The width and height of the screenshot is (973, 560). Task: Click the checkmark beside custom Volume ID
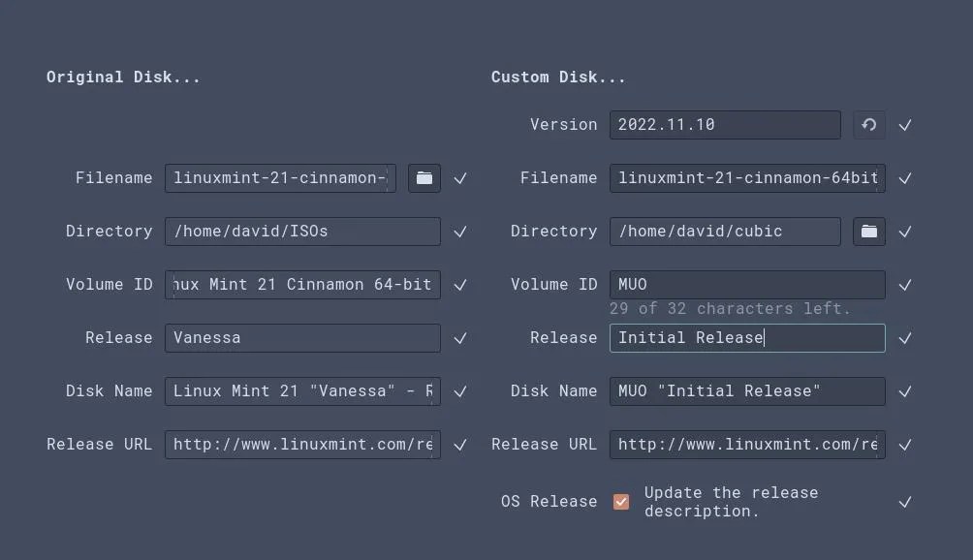[904, 284]
